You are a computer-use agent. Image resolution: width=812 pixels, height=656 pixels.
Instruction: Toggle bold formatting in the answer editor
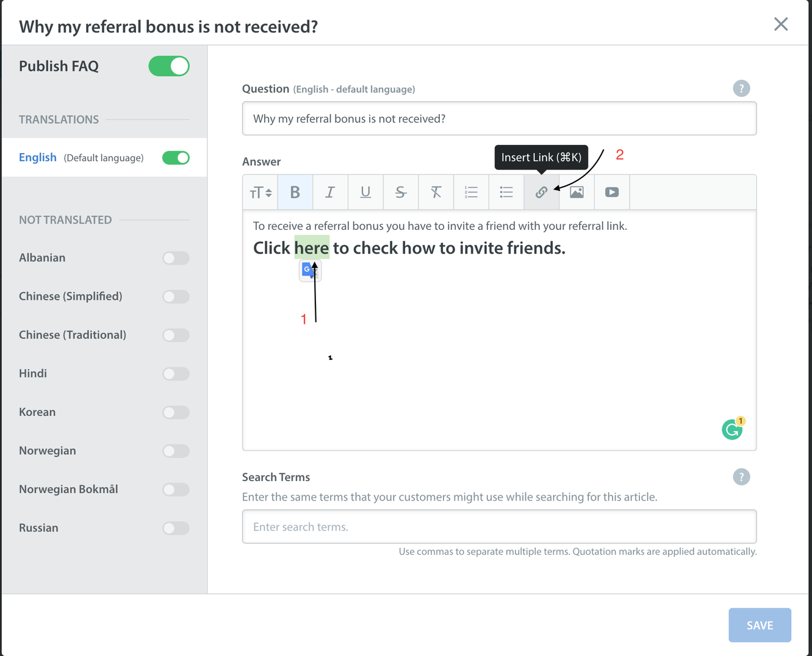click(295, 192)
